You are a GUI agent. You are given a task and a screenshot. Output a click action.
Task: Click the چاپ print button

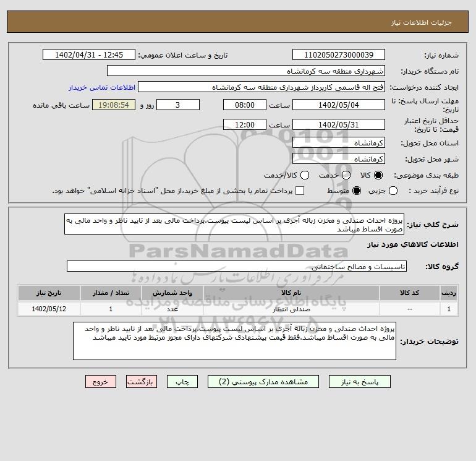[x=182, y=382]
